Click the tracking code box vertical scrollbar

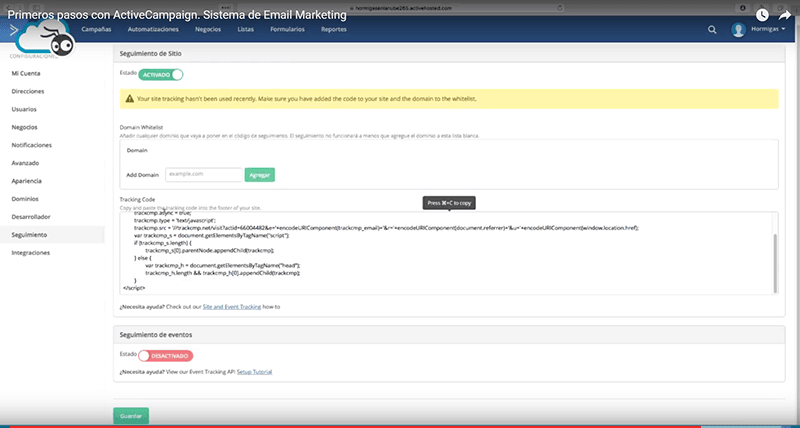pyautogui.click(x=776, y=263)
